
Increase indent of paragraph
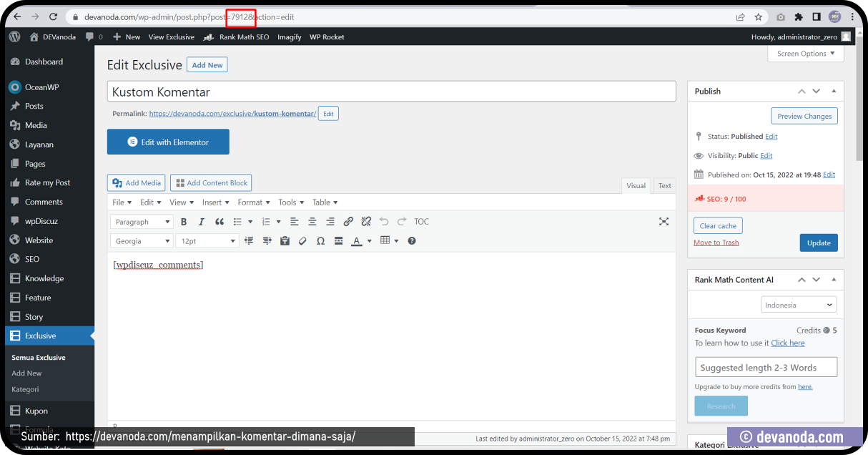click(x=267, y=241)
